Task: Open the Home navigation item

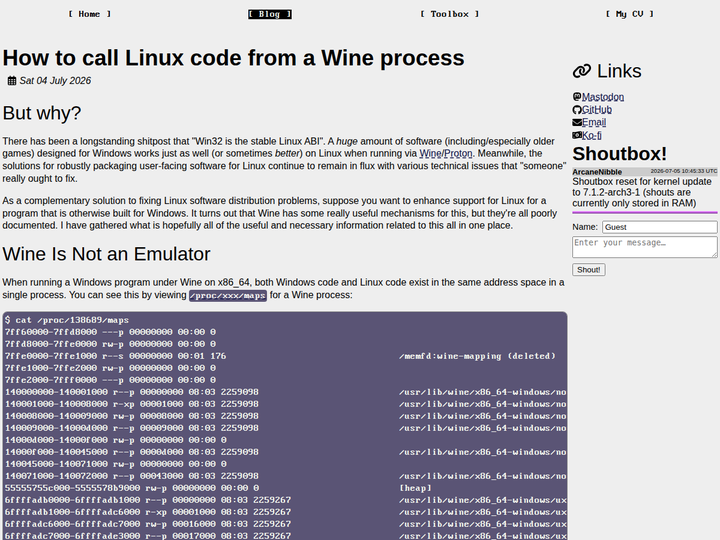Action: pos(90,14)
